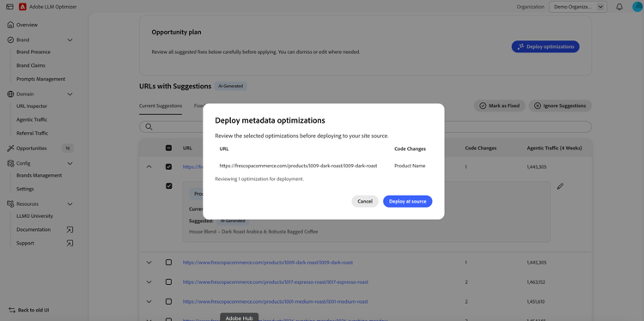Viewport: 644px width, 321px height.
Task: Collapse the Config section chevron
Action: tap(70, 163)
